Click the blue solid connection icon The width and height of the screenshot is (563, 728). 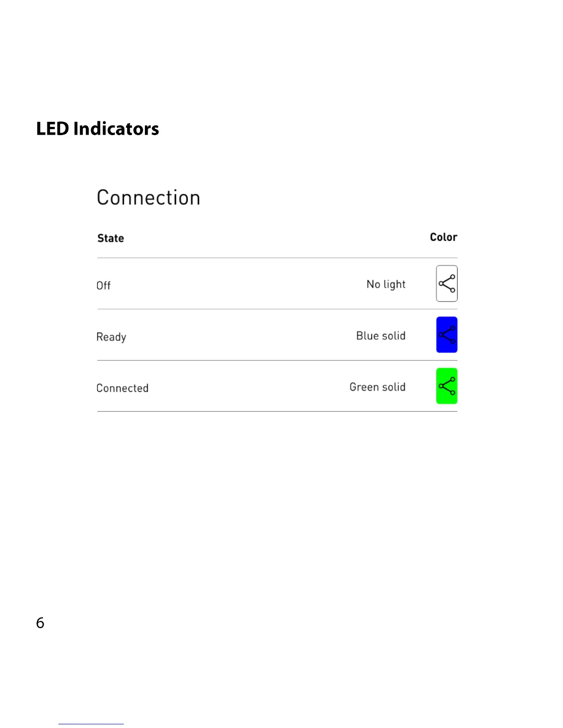[x=446, y=335]
